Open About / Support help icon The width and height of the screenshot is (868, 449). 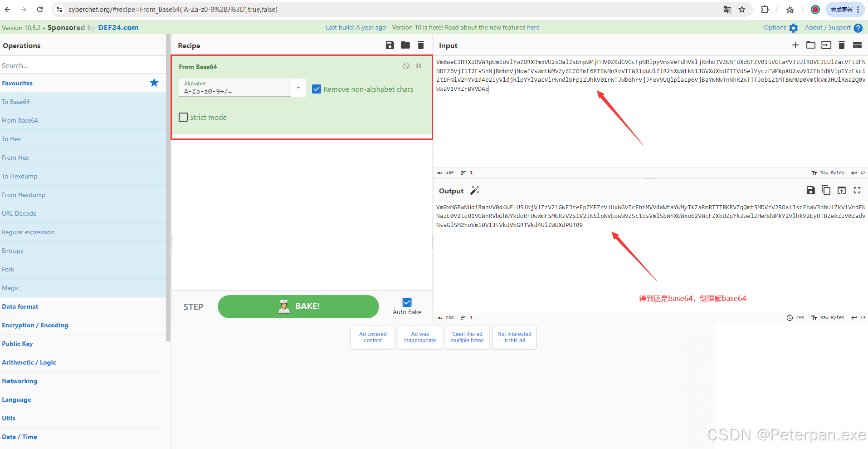[858, 28]
